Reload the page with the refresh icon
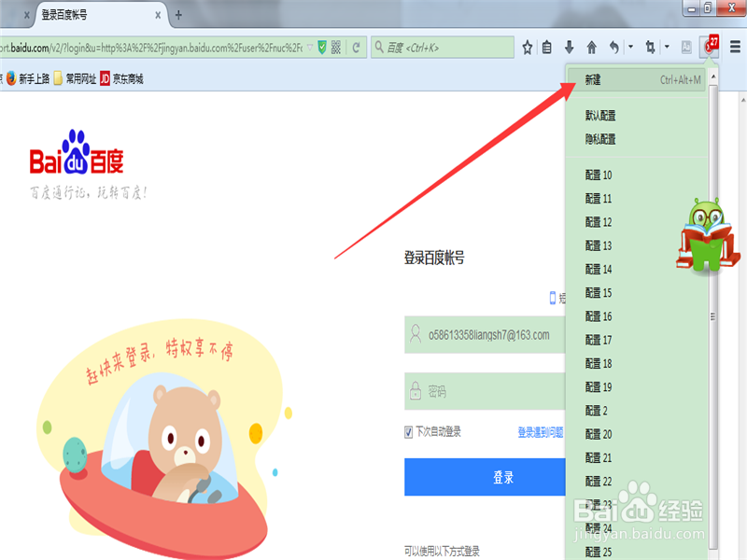This screenshot has height=560, width=747. [x=357, y=47]
